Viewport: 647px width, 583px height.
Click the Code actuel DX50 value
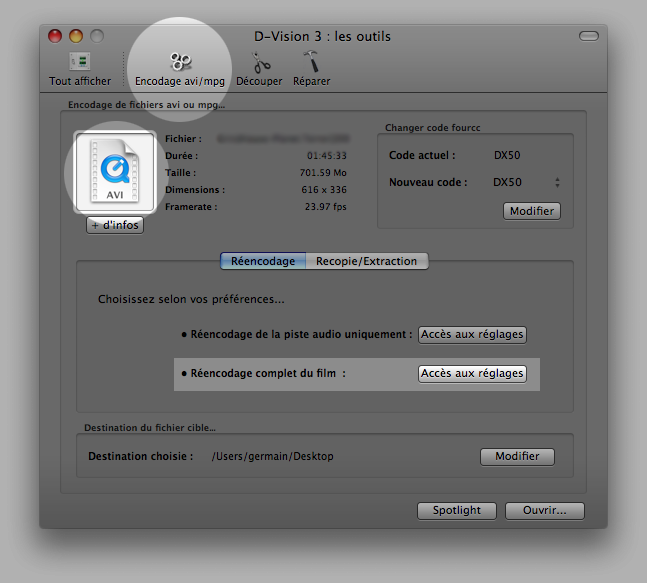tap(507, 156)
